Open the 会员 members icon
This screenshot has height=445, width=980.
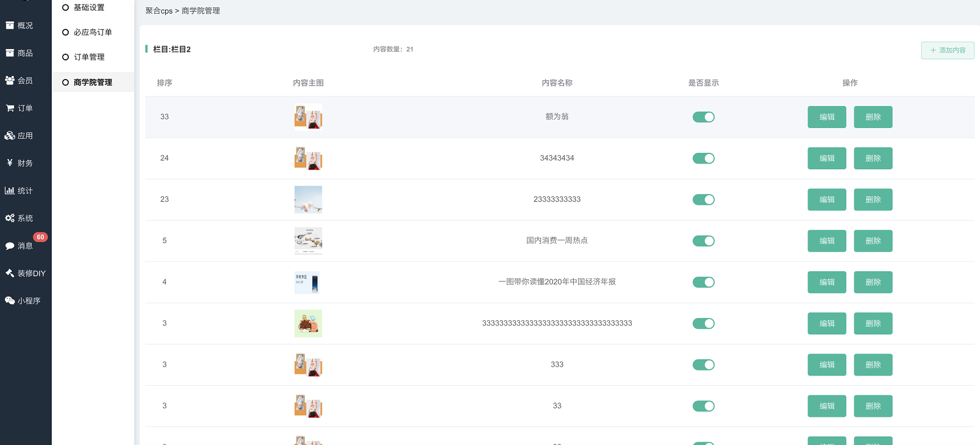10,81
